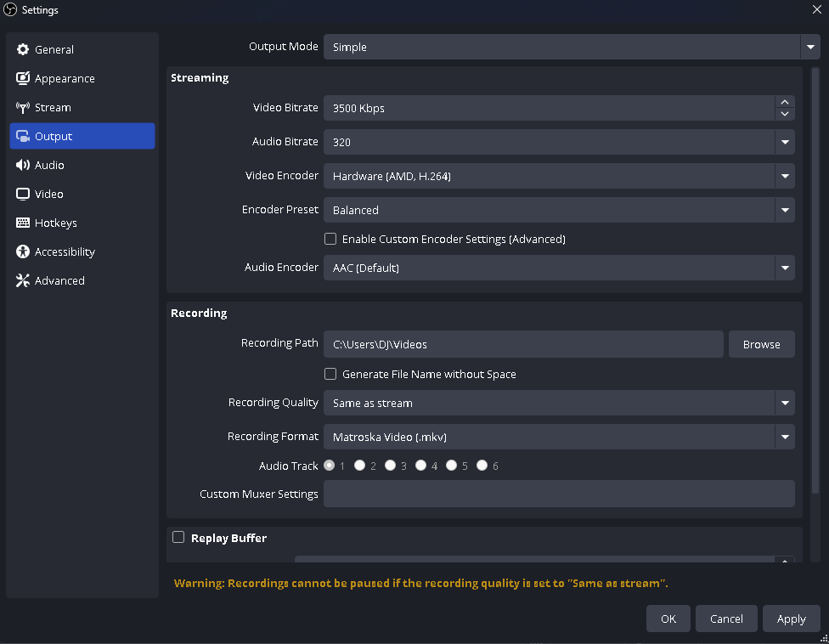
Task: Increase Video Bitrate with up arrow
Action: tap(785, 102)
